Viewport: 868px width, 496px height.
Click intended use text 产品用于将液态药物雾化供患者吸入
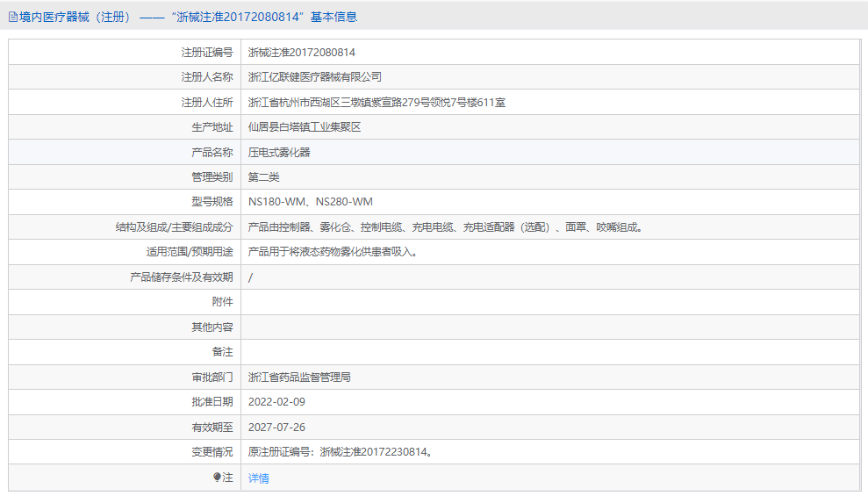333,252
